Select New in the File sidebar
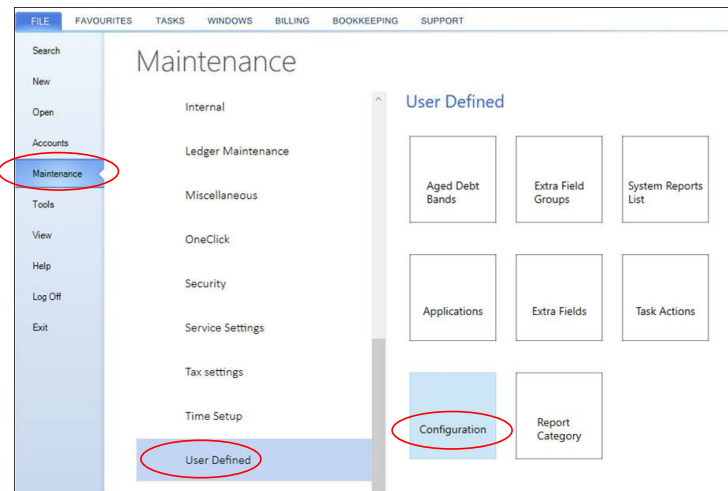The height and width of the screenshot is (491, 728). 41,81
